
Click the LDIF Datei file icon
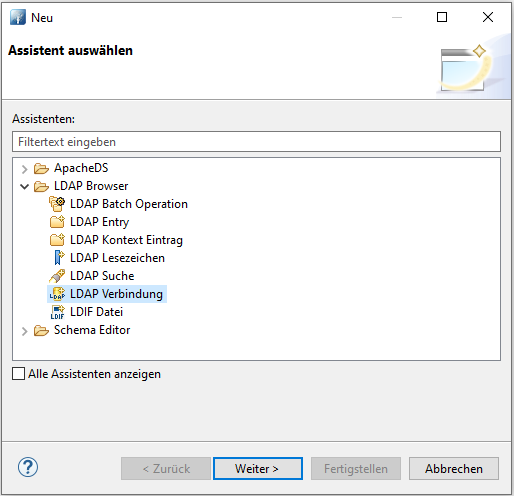pos(57,312)
